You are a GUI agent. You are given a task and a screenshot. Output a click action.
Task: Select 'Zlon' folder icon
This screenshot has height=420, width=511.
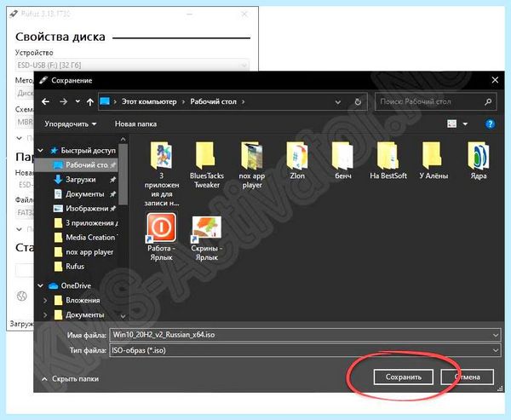click(x=297, y=156)
